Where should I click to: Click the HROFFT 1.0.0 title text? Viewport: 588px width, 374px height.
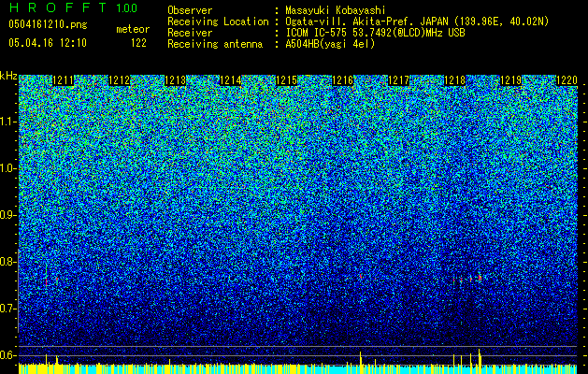point(73,7)
